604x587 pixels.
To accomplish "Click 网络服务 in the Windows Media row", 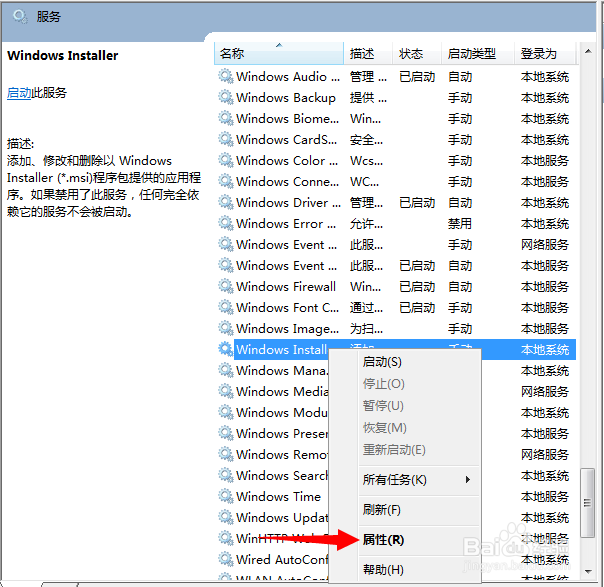I will pyautogui.click(x=545, y=391).
